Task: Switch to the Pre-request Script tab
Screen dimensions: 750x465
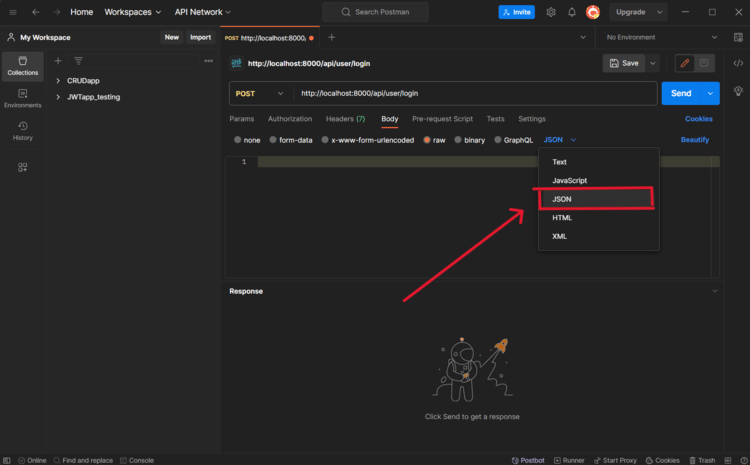Action: point(442,119)
